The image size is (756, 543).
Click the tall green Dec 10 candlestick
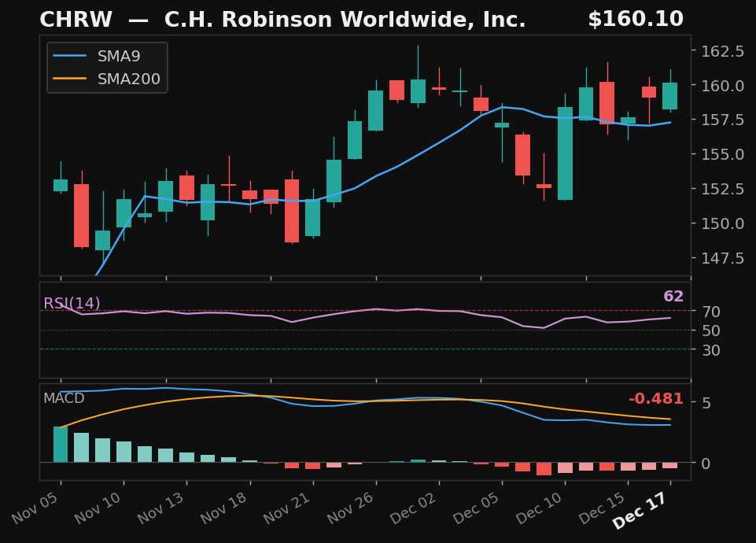565,153
